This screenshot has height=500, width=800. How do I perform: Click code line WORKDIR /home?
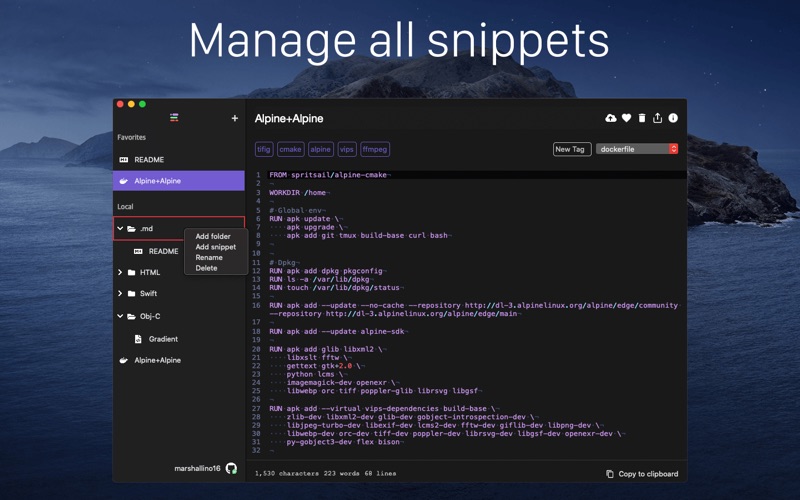point(298,193)
